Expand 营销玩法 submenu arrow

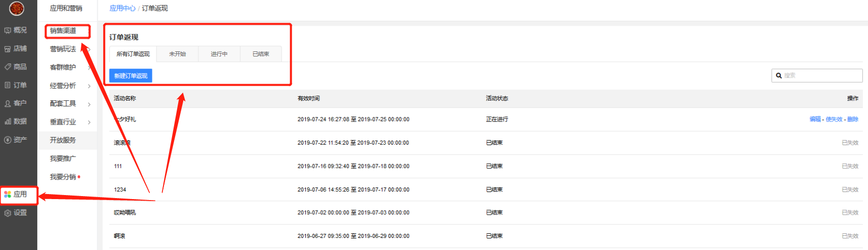point(89,49)
